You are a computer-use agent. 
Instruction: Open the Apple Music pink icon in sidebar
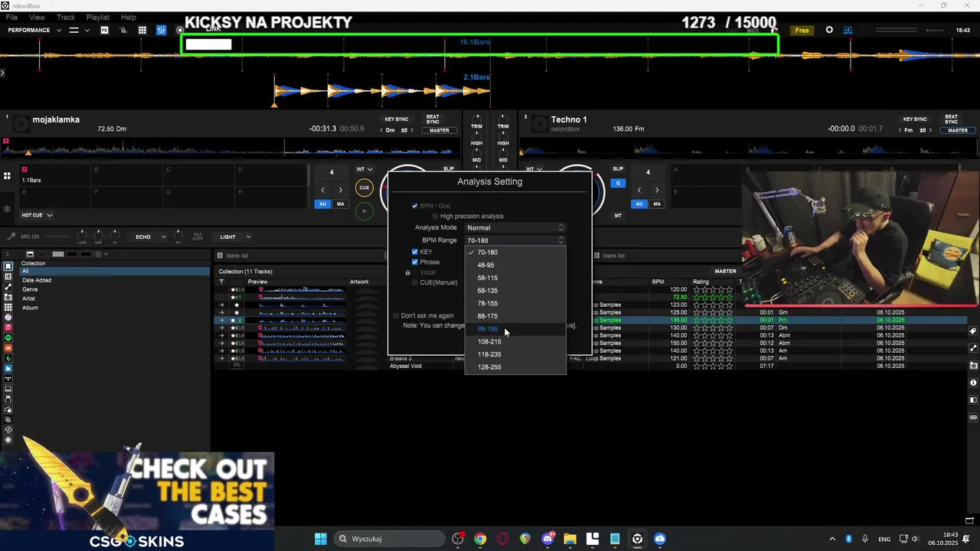(8, 328)
